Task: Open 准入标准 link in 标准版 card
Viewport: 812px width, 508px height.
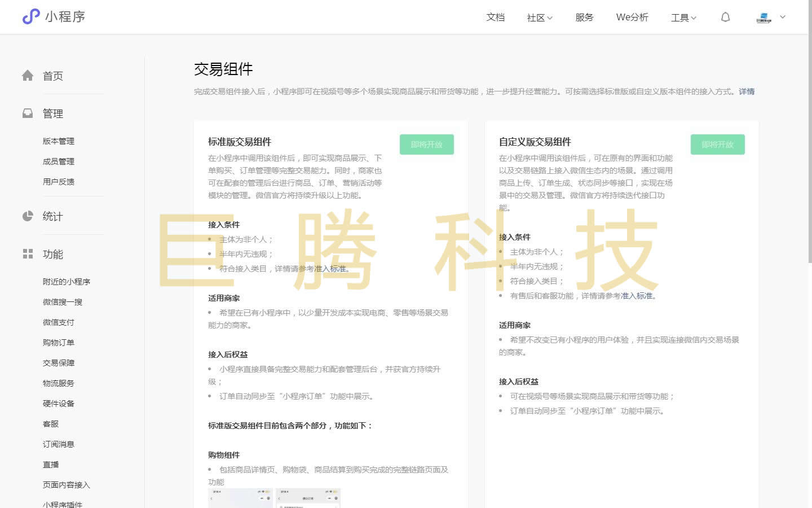Action: pos(330,269)
